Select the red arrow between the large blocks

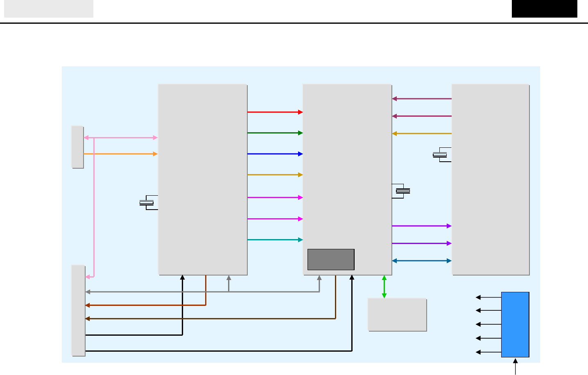click(x=275, y=112)
